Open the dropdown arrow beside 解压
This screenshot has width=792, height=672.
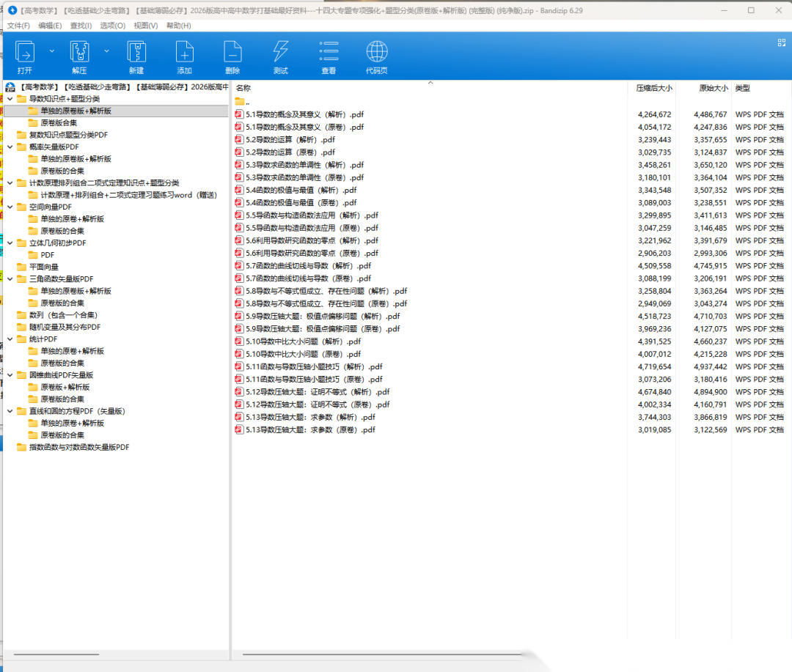[106, 51]
